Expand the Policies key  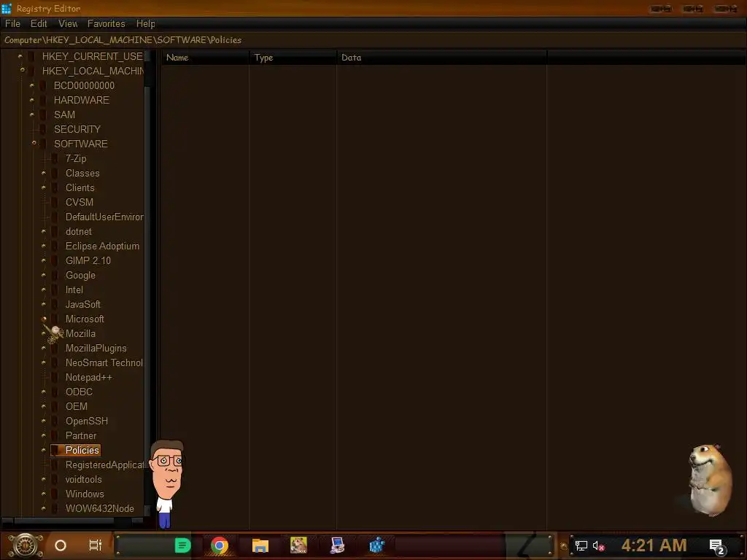(x=44, y=450)
